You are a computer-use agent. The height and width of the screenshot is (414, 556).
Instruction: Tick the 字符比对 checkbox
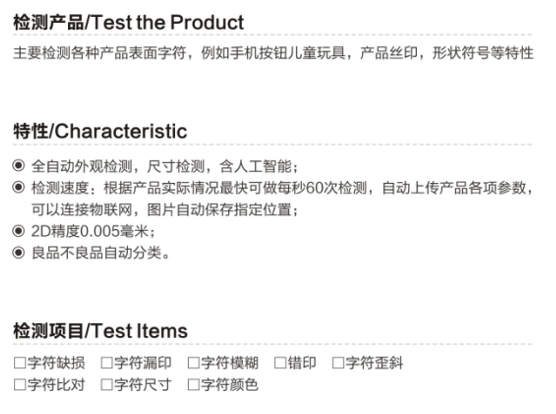coord(20,385)
